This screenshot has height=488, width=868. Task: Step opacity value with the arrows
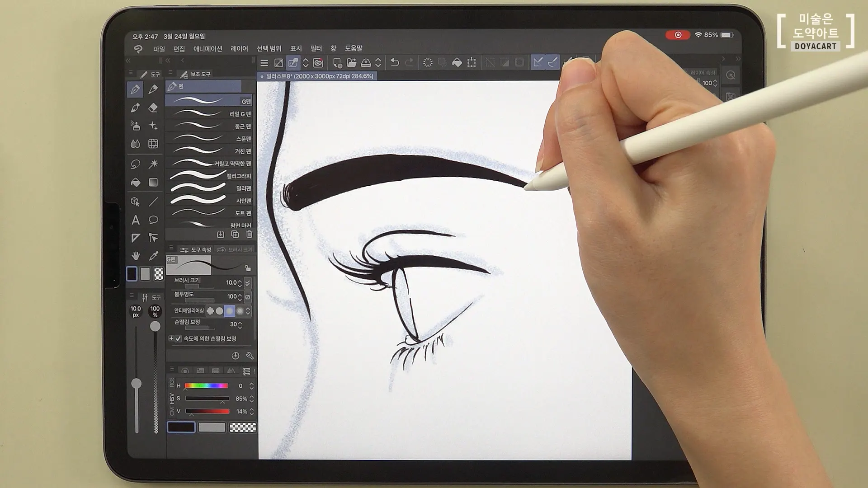240,297
